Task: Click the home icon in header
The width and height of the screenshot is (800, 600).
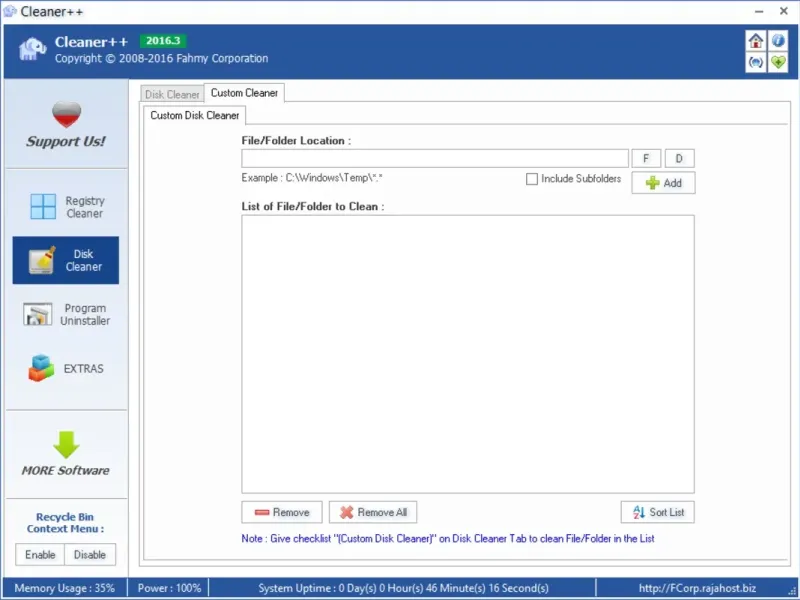Action: [756, 40]
